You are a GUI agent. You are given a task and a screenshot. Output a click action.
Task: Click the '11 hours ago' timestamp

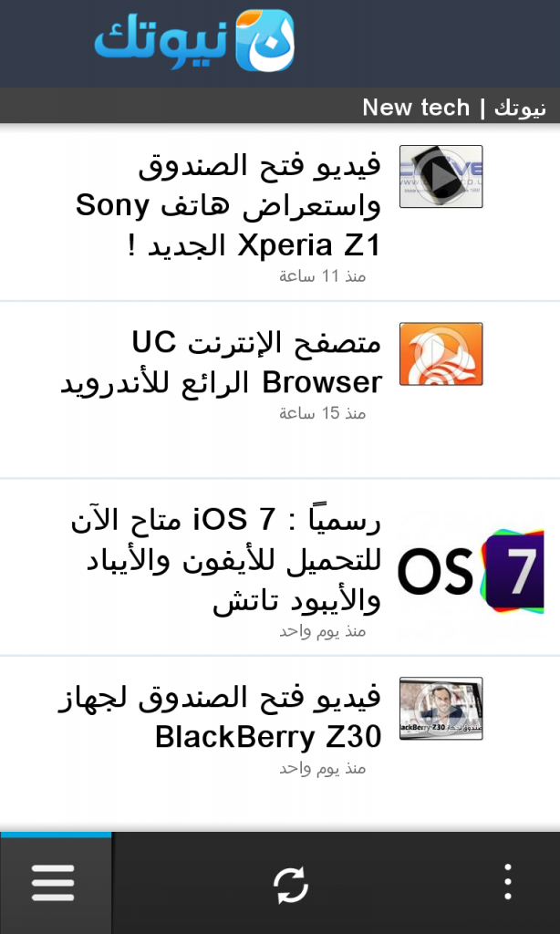[x=322, y=275]
